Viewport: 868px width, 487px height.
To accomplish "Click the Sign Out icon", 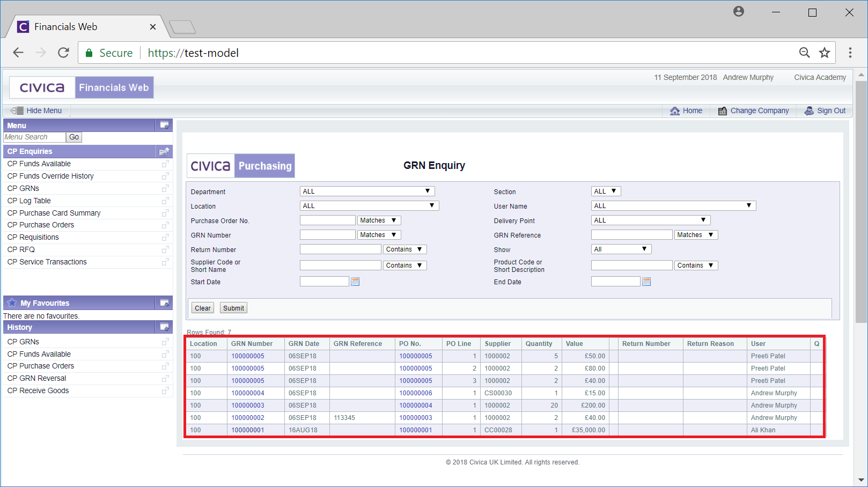I will [809, 110].
